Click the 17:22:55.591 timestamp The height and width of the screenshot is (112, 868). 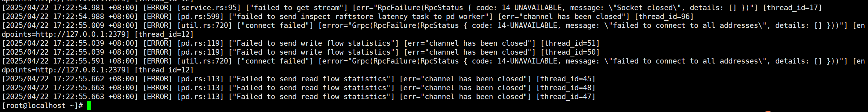coord(78,61)
